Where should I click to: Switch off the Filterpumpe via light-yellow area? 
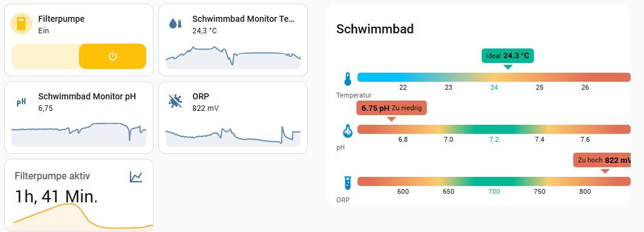[45, 56]
